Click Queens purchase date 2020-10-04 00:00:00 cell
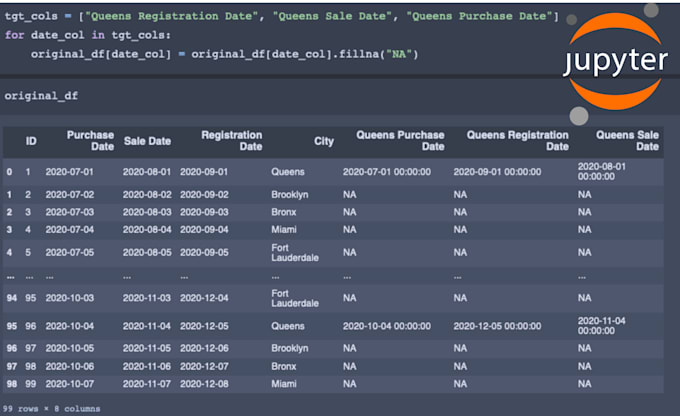Image resolution: width=680 pixels, height=416 pixels. pyautogui.click(x=387, y=325)
